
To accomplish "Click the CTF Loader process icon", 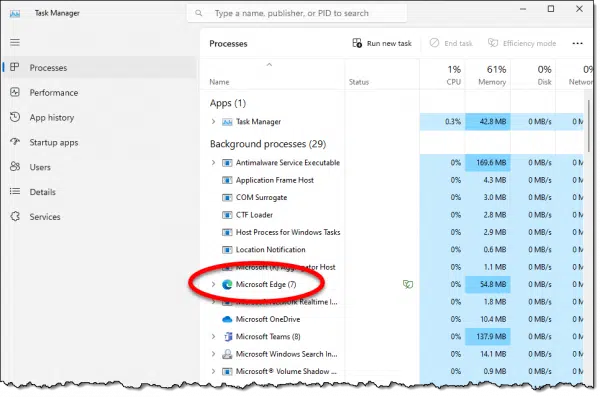I will point(227,215).
